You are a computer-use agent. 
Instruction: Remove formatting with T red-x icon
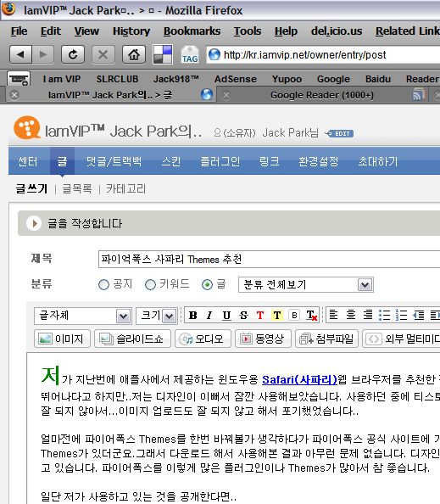pos(311,316)
